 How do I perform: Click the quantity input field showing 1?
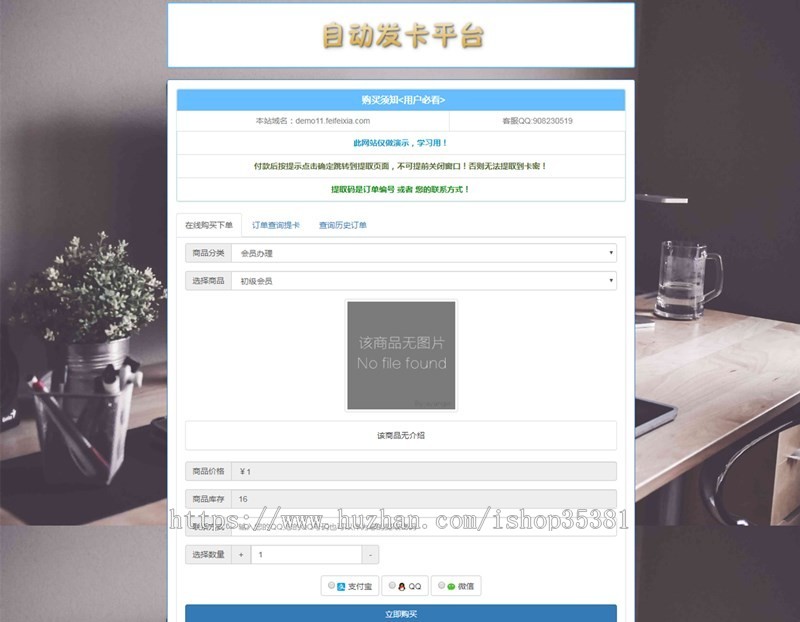306,555
